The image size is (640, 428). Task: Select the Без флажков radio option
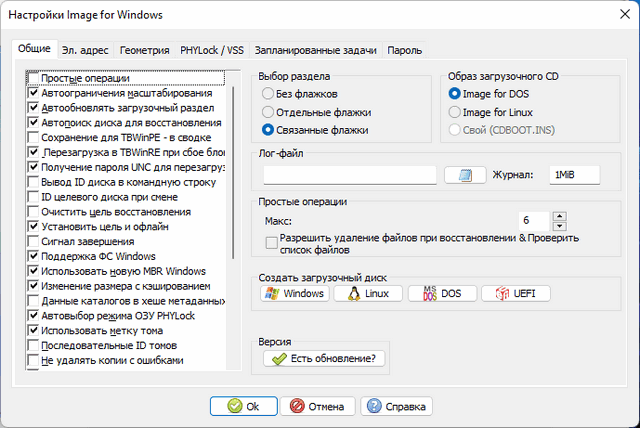point(268,93)
